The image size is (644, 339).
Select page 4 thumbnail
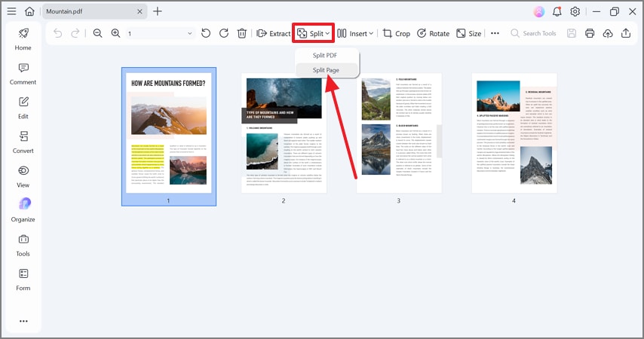coord(514,133)
